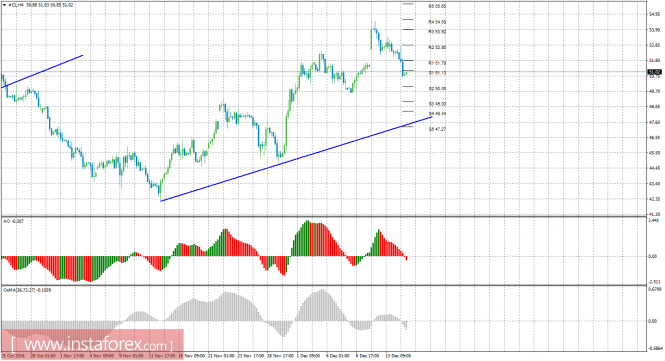The width and height of the screenshot is (665, 361).
Task: Select the short blue trendline at upper left
Action: click(42, 71)
